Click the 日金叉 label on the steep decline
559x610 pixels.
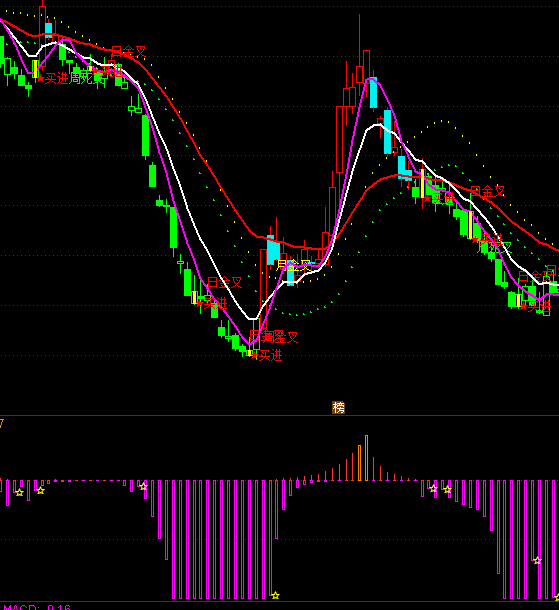pyautogui.click(x=225, y=282)
